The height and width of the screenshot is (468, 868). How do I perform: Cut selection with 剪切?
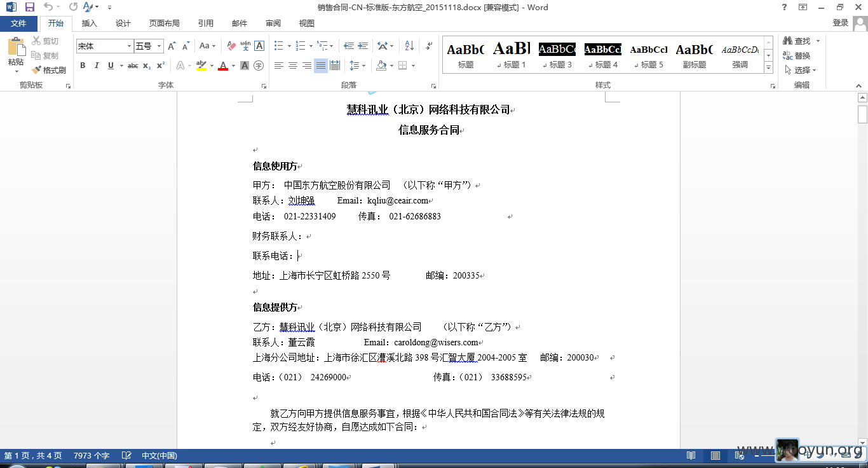pyautogui.click(x=45, y=41)
